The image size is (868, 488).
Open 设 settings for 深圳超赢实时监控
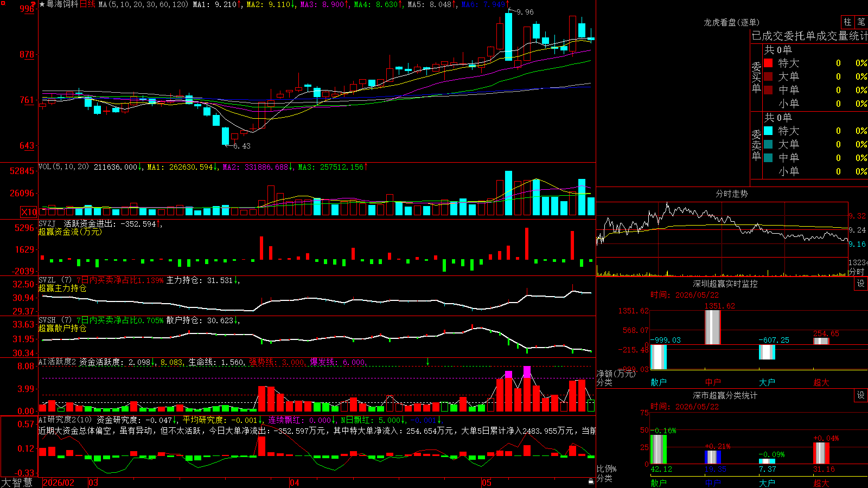861,284
